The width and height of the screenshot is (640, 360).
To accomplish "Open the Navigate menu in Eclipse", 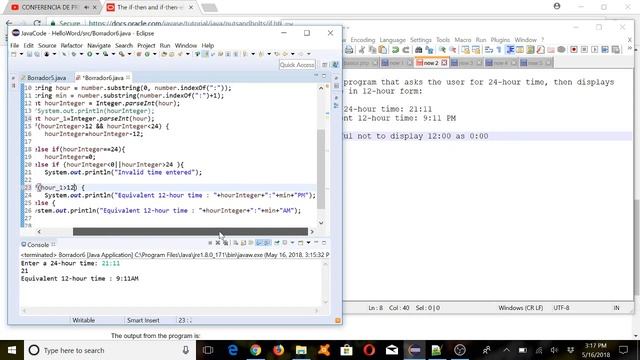I will click(x=99, y=45).
